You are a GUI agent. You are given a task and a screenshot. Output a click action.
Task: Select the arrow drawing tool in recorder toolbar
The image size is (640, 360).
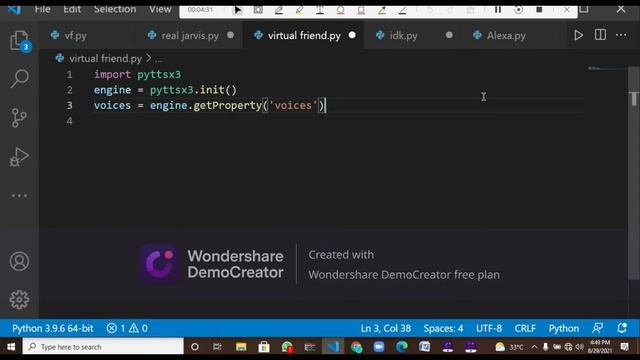(382, 10)
